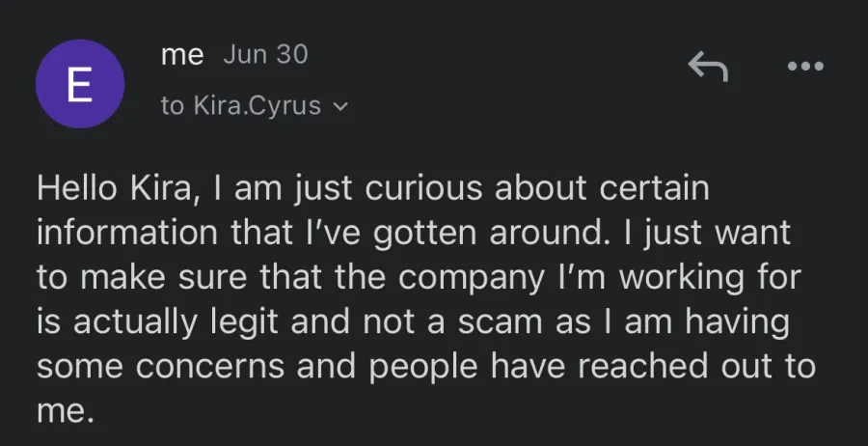Tap the purple E sender avatar

tap(80, 84)
